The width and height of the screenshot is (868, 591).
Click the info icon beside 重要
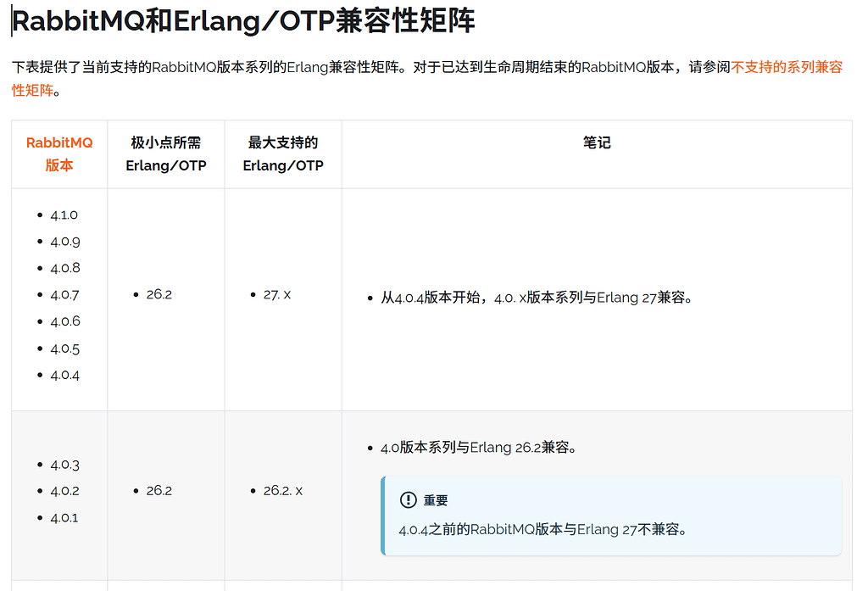coord(408,500)
